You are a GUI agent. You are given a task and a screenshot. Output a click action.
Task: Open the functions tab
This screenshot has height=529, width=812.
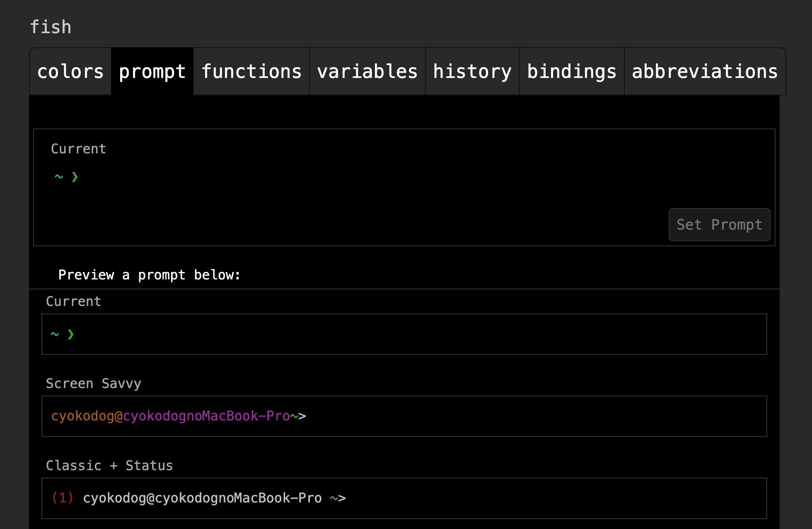click(x=251, y=71)
